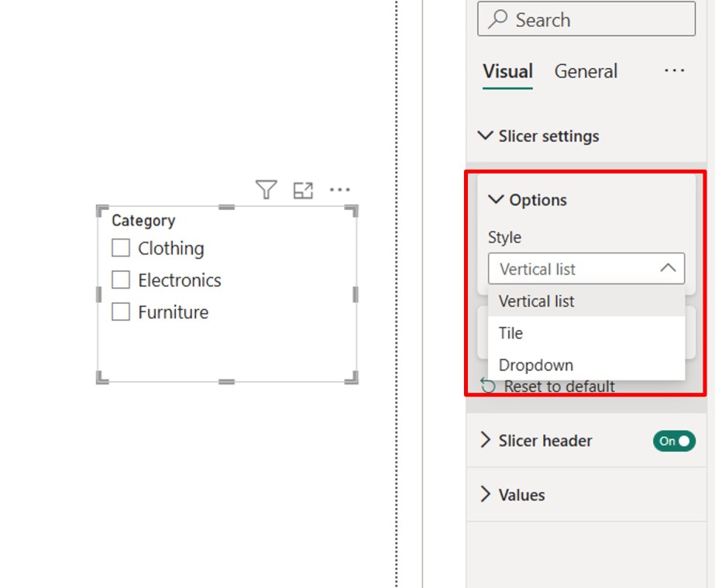Click the search magnifier icon in the pane
The height and width of the screenshot is (588, 715).
[500, 19]
